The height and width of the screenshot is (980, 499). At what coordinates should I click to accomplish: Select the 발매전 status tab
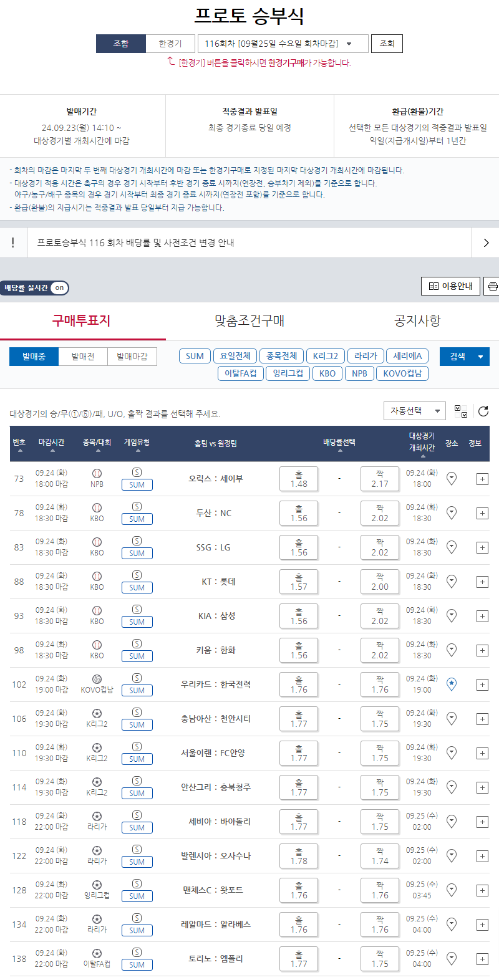pos(83,357)
